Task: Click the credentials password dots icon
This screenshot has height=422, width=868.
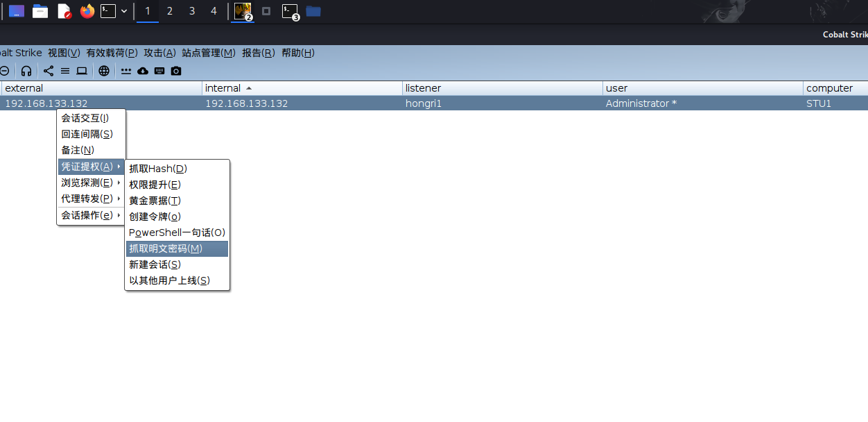Action: 126,71
